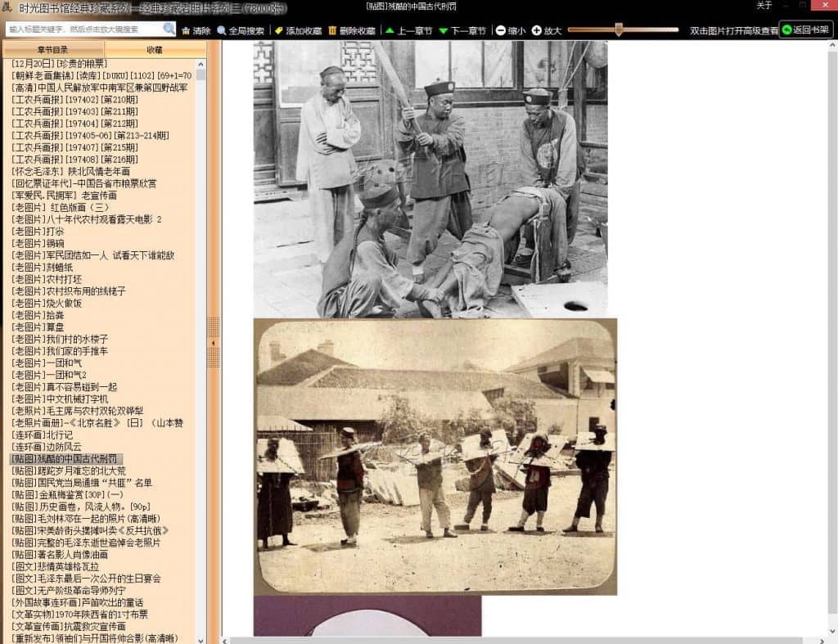Click the 缩小 zoom out button
Screen dimensions: 838x644
[511, 30]
